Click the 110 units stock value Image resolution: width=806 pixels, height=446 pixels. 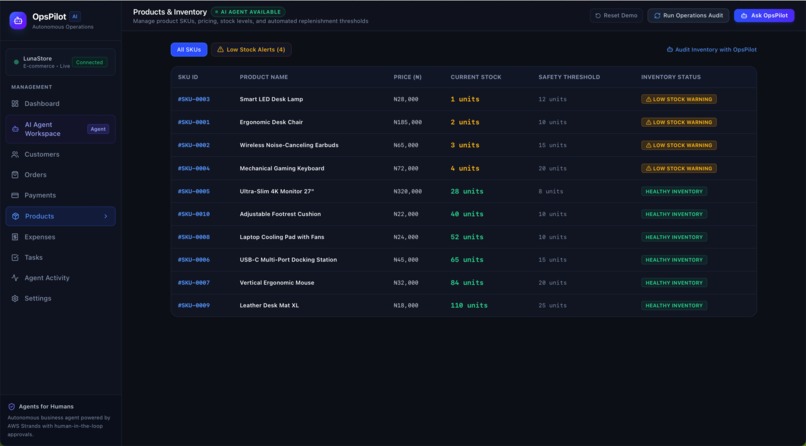469,306
